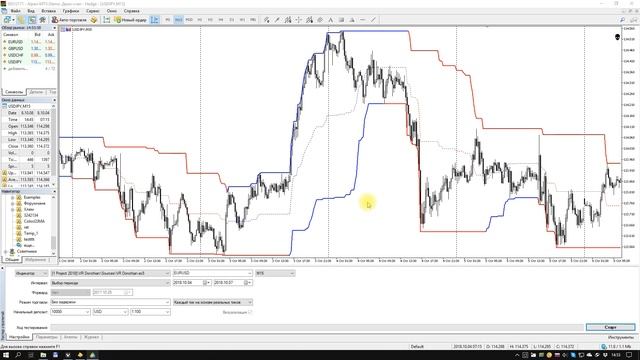Switch to the Детали tab
Screen dimensions: 640x360
36,92
